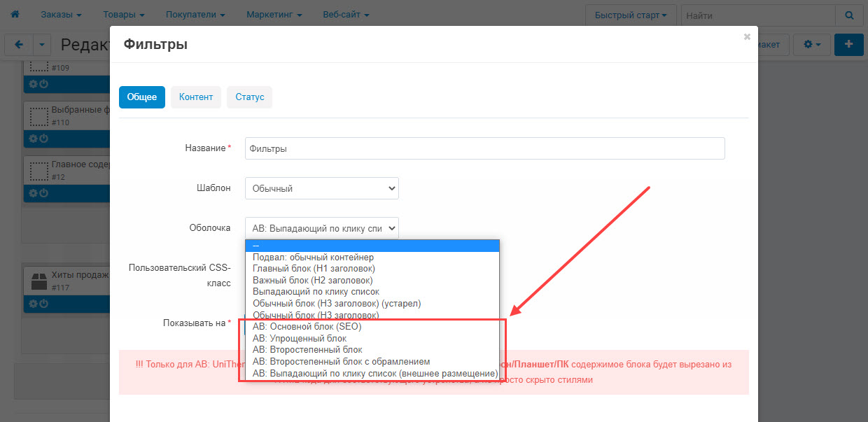Open gear settings of block #12

click(x=33, y=193)
